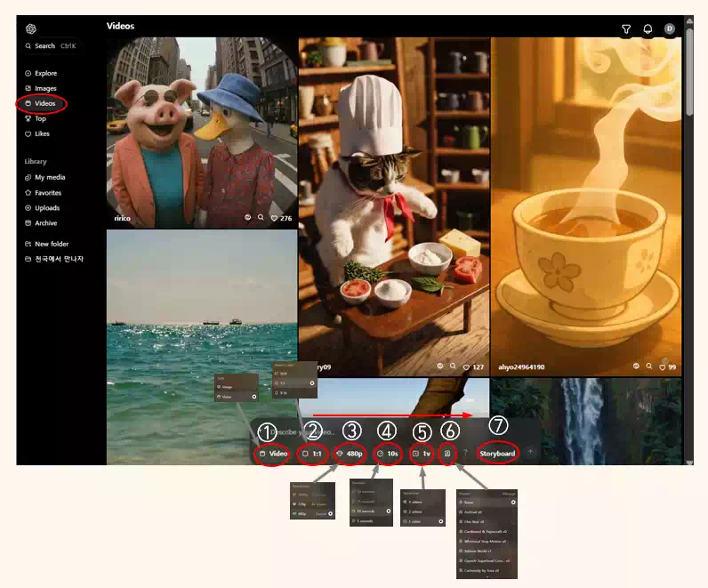Open the 480p resolution dropdown
Screen dimensions: 708x588
click(x=350, y=454)
